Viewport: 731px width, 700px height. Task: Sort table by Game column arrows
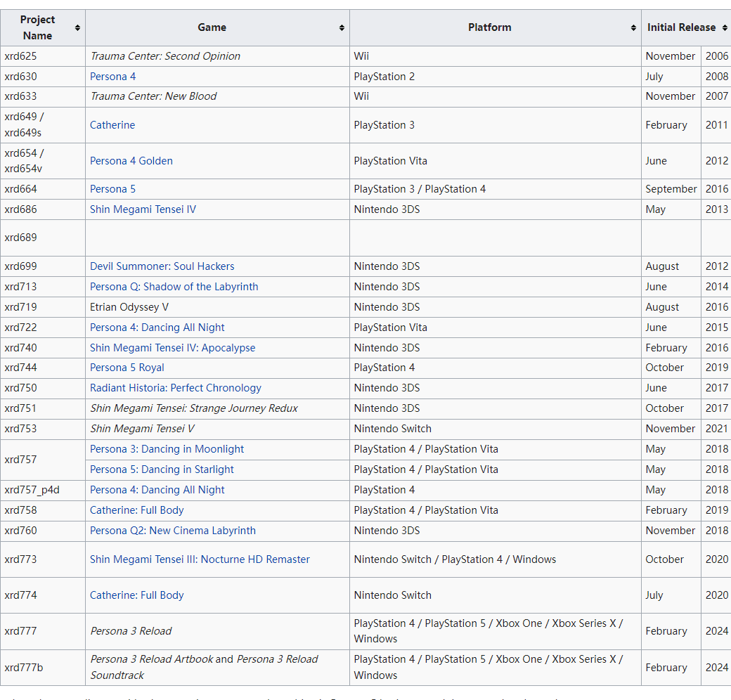pos(342,28)
